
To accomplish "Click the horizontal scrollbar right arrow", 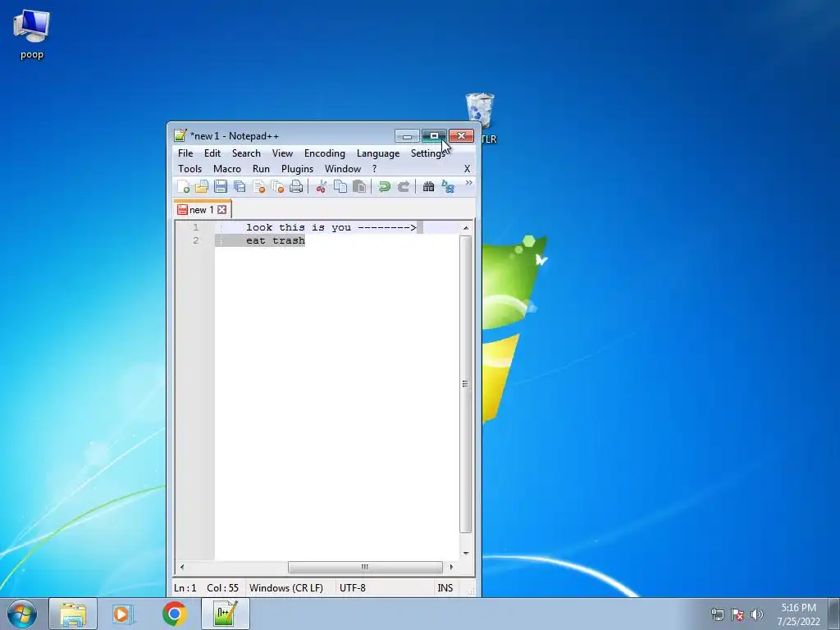I will pos(451,567).
